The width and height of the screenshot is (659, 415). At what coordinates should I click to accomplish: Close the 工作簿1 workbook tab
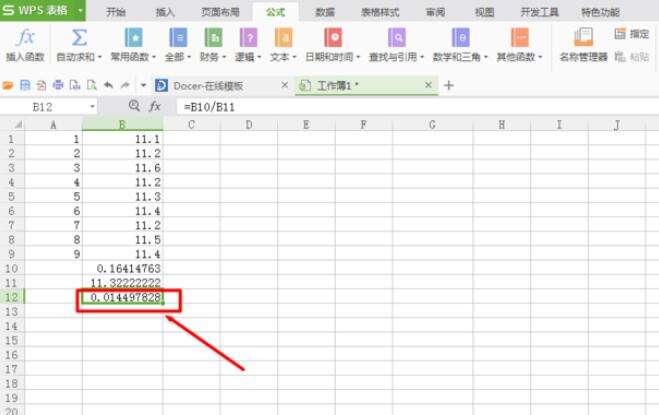tap(428, 85)
